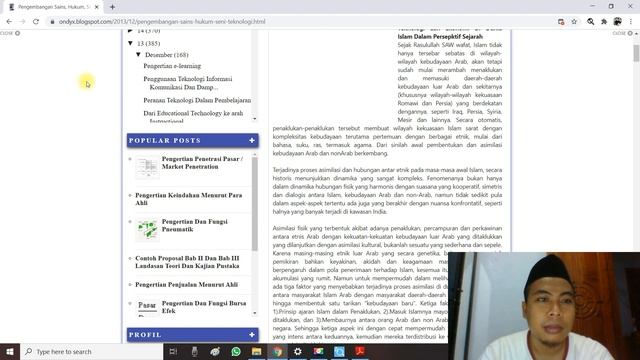
Task: Select Islam Dalam Perspektif Sejarah heading
Action: (440, 36)
